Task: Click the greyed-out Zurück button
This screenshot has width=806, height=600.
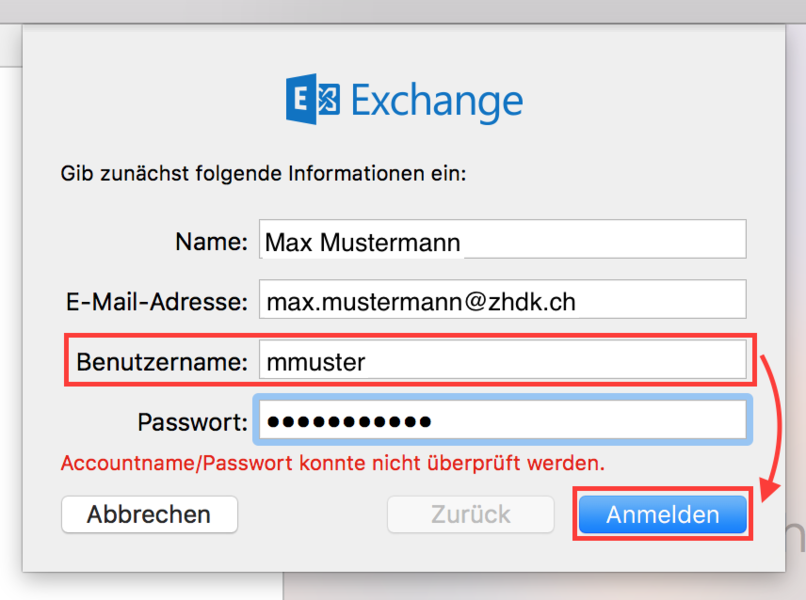Action: [471, 515]
